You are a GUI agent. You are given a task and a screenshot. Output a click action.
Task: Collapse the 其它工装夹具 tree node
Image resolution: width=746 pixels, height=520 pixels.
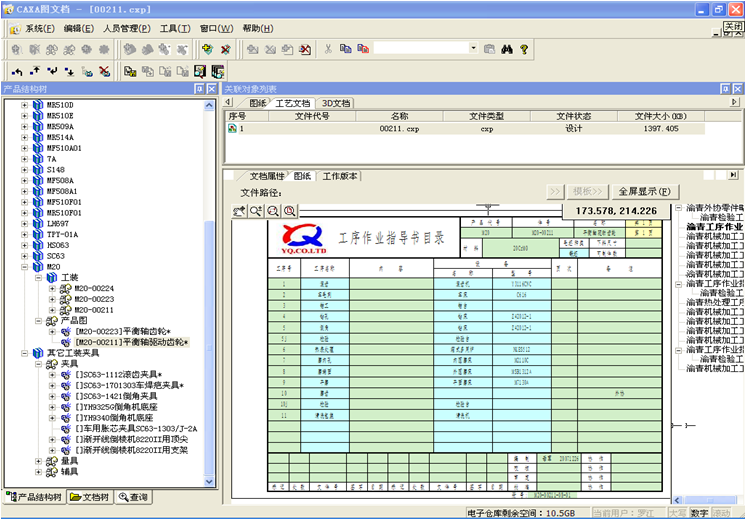click(x=24, y=353)
